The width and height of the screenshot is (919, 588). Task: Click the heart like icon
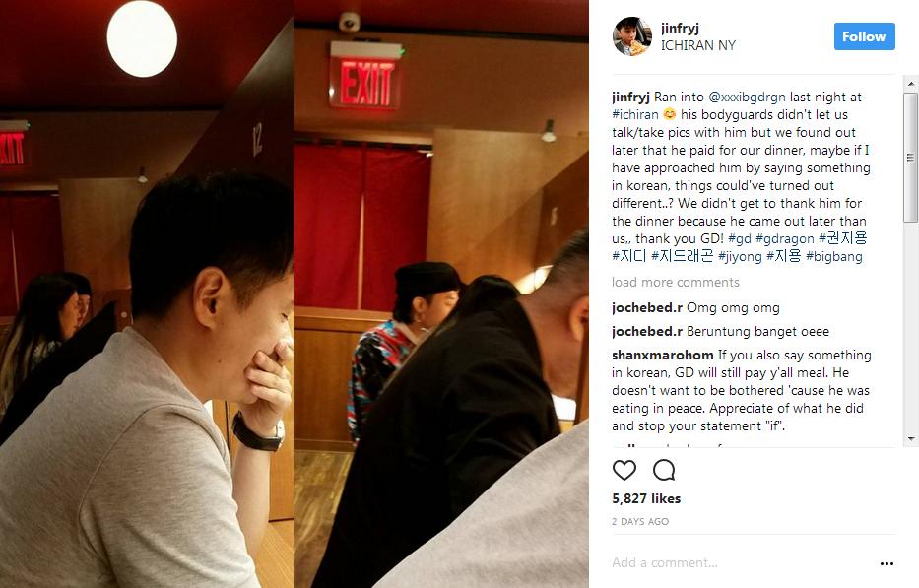point(624,470)
